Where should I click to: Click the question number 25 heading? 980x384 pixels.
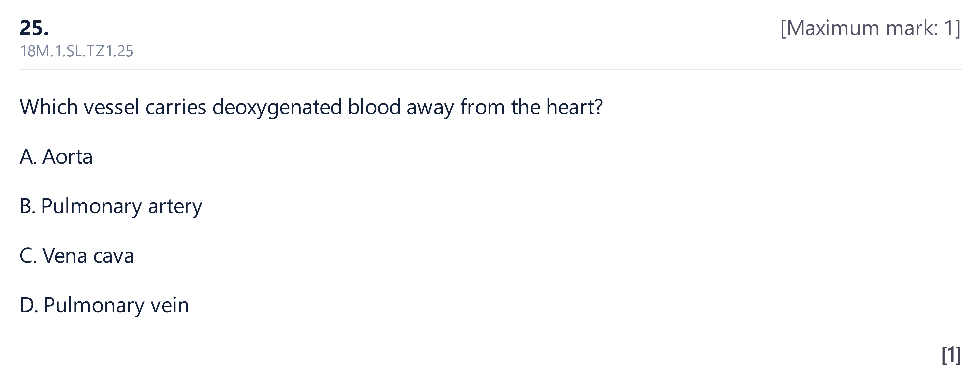(x=34, y=29)
